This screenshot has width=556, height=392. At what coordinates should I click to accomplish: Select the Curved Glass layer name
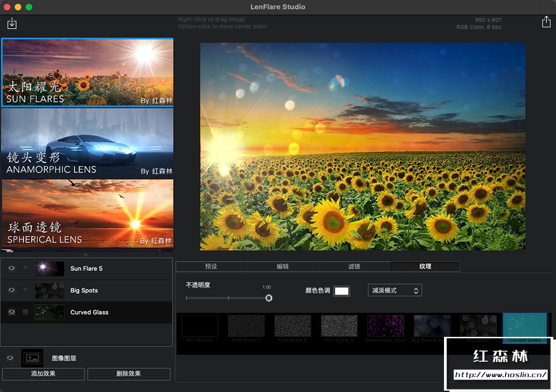pyautogui.click(x=90, y=312)
